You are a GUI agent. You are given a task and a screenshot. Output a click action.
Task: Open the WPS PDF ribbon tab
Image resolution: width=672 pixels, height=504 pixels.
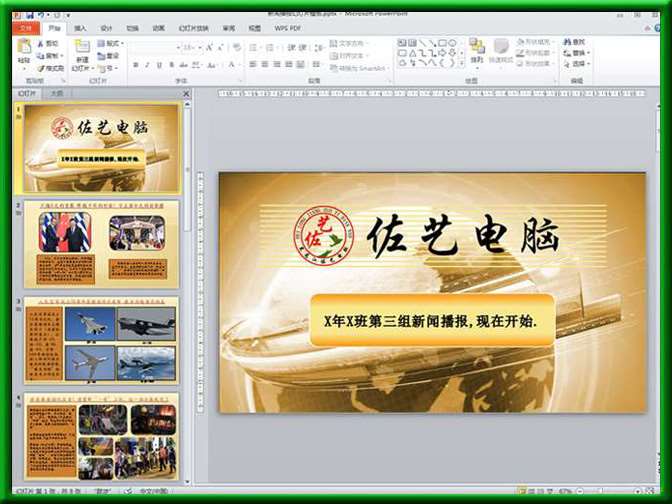click(x=288, y=28)
